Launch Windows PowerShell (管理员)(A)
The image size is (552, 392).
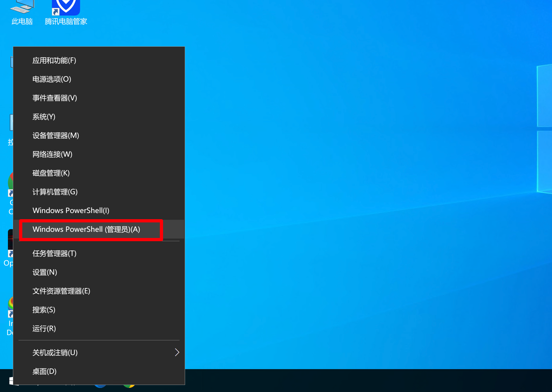tap(99, 229)
